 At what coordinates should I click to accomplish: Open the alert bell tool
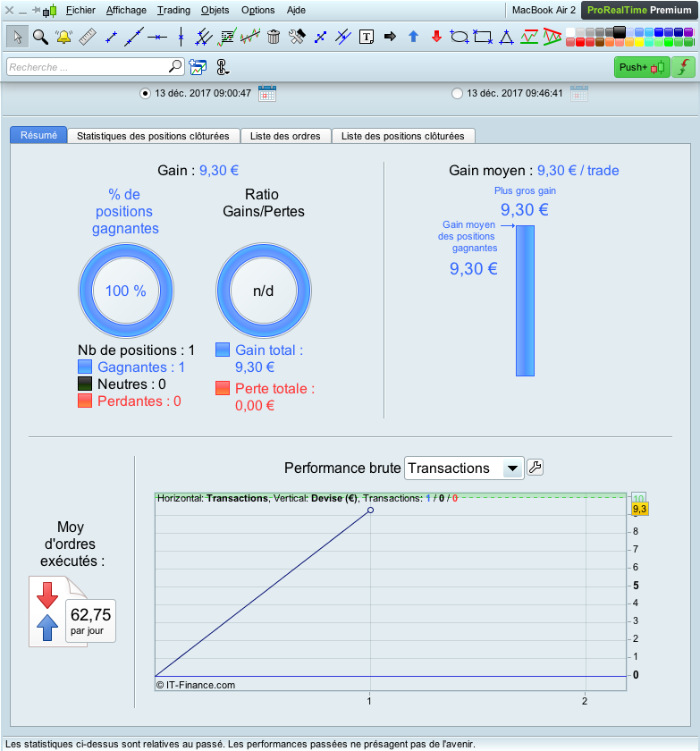pos(63,37)
